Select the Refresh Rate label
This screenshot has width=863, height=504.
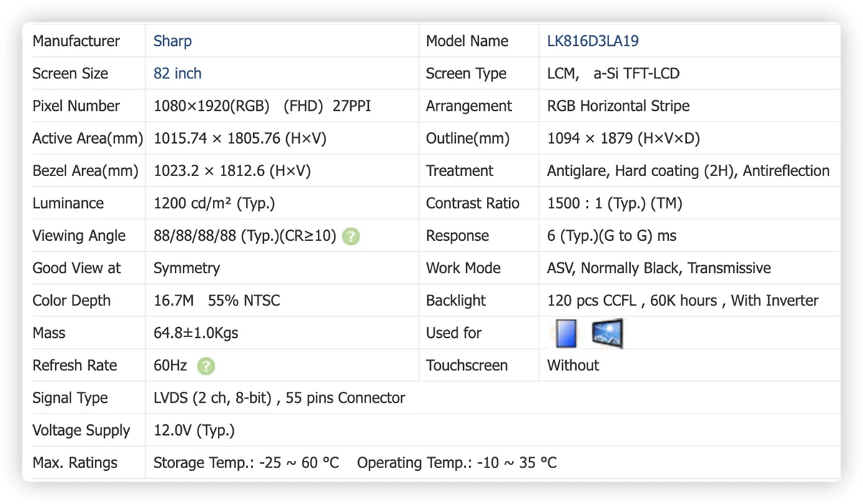coord(75,365)
